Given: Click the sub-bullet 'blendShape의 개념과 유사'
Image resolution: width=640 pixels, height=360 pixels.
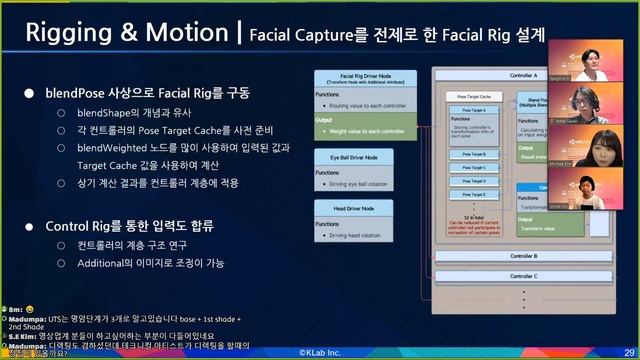Looking at the screenshot, I should [134, 113].
